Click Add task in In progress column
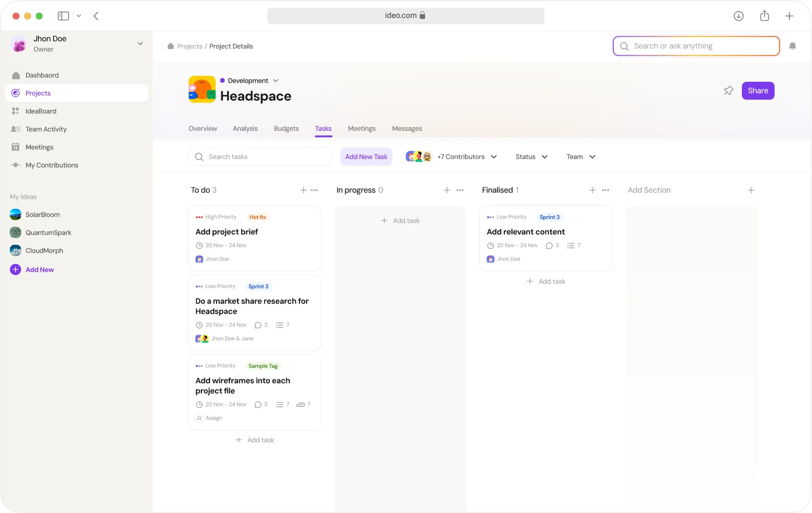Viewport: 812px width, 513px height. pyautogui.click(x=401, y=221)
